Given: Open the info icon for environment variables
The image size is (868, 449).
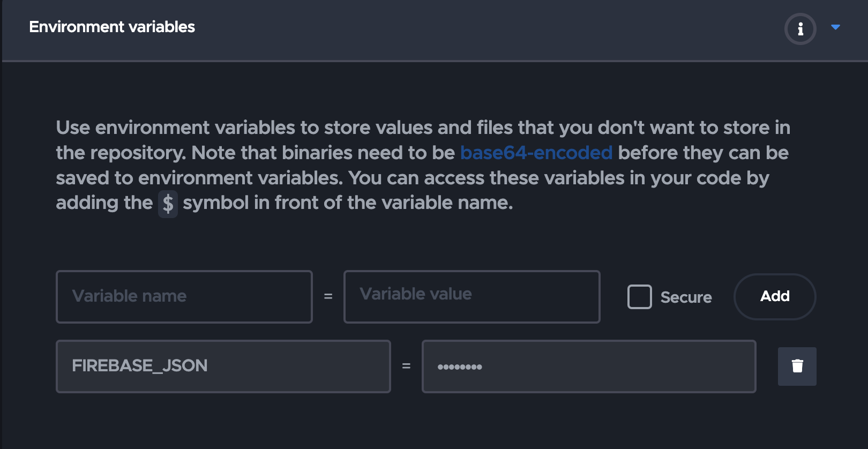Looking at the screenshot, I should (x=800, y=28).
